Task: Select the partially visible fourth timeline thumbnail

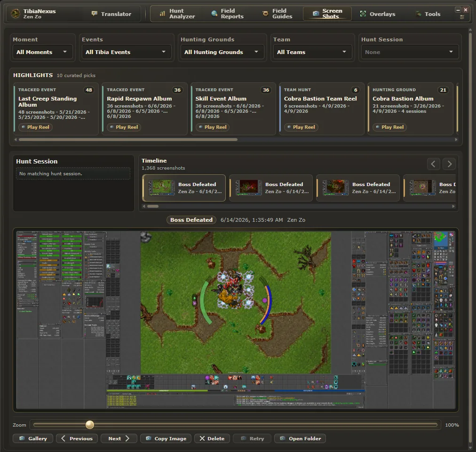Action: (x=430, y=188)
